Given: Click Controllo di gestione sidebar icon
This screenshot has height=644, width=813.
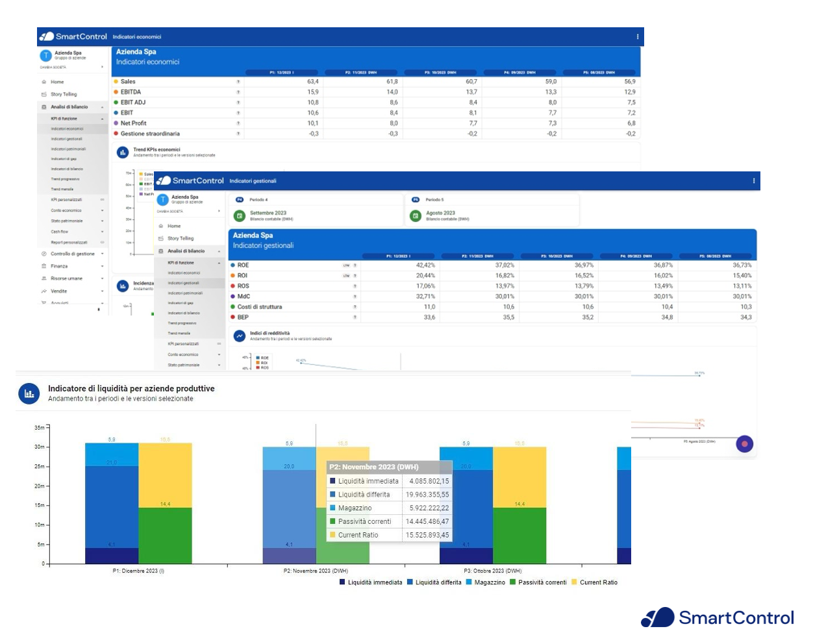Looking at the screenshot, I should click(x=44, y=254).
